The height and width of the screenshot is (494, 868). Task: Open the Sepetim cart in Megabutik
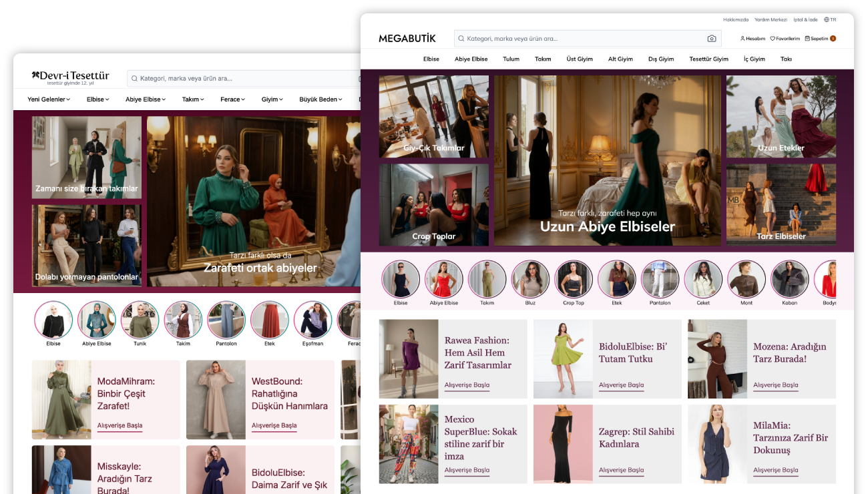tap(820, 39)
